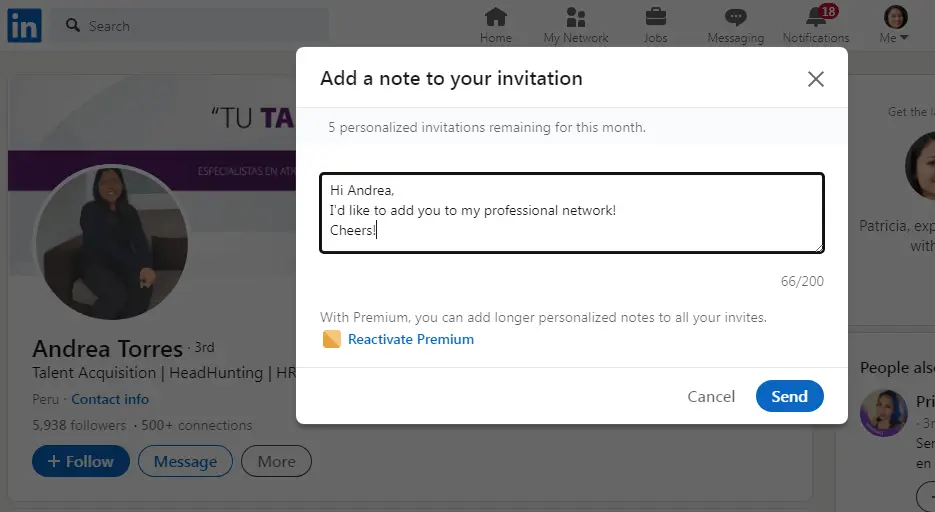Open Andrea Torres profile photo
935x512 pixels.
[110, 242]
